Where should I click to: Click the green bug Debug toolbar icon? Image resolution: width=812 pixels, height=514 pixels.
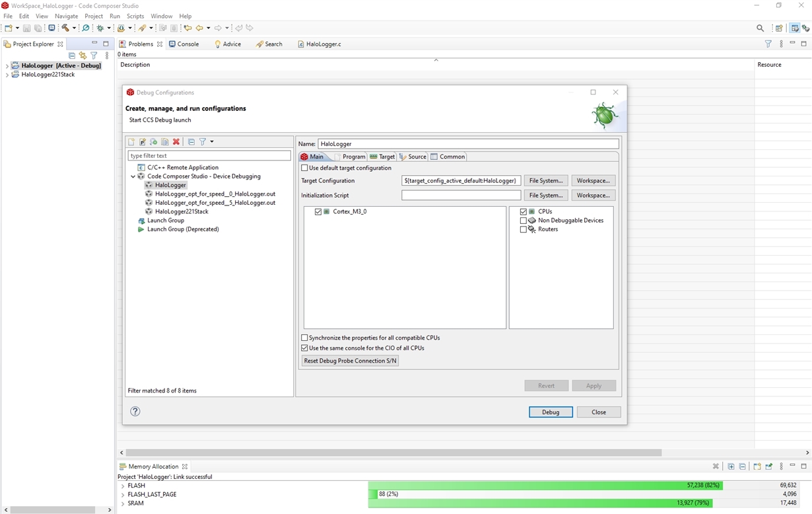(100, 28)
